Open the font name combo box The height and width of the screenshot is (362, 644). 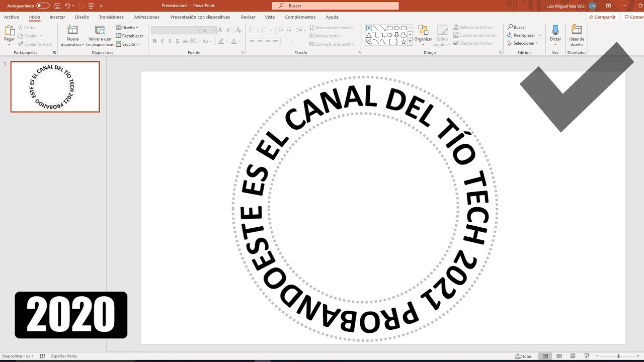(x=176, y=30)
